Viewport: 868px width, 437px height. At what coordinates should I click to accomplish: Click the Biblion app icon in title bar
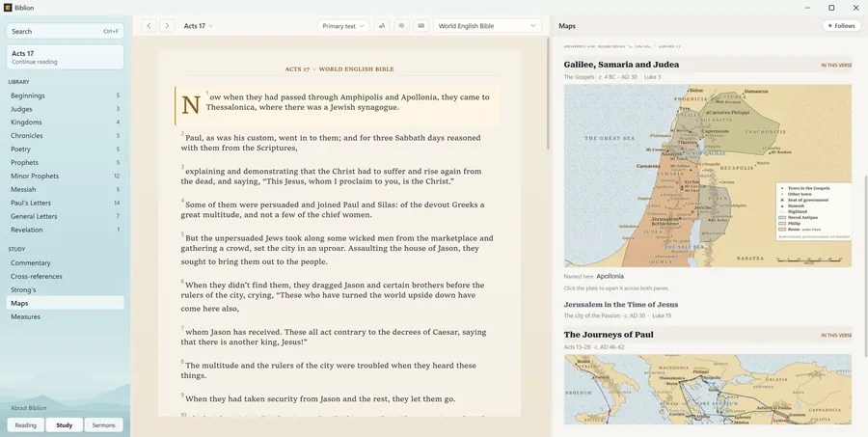tap(8, 8)
